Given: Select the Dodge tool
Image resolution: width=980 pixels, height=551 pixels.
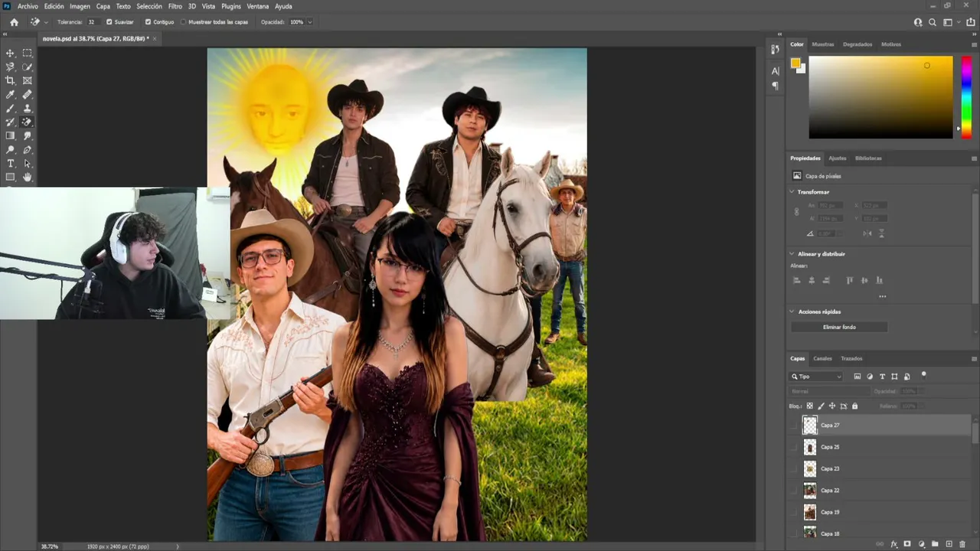Looking at the screenshot, I should (x=10, y=149).
